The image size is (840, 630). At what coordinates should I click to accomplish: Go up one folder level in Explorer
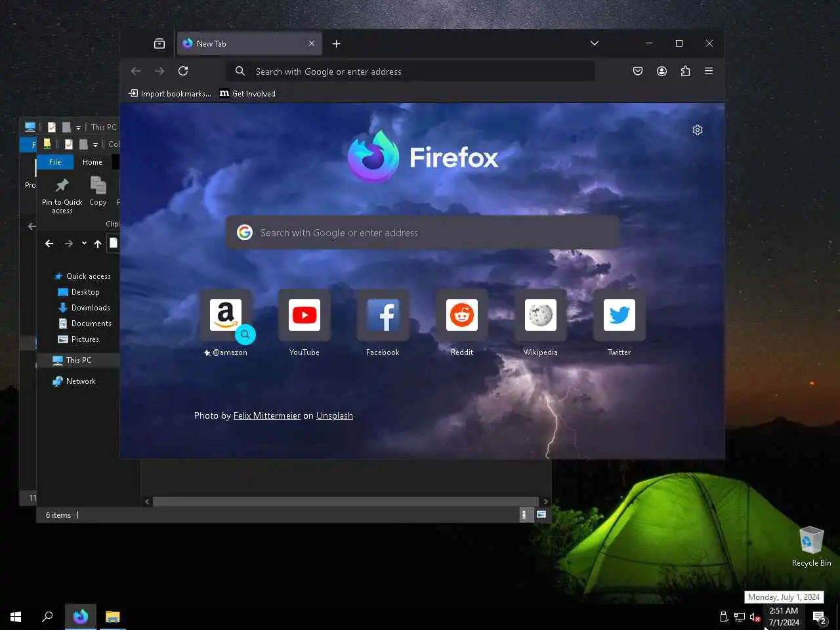(98, 243)
